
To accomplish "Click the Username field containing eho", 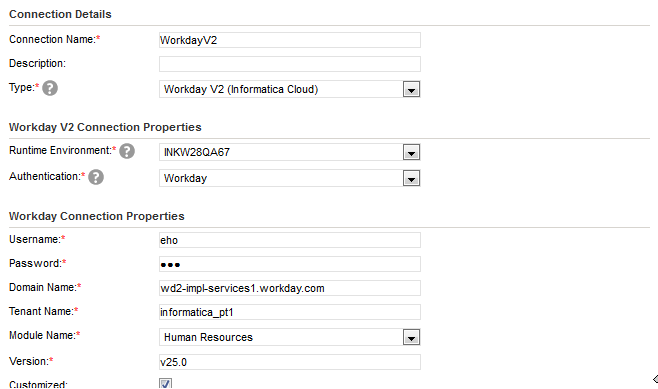I will point(290,240).
